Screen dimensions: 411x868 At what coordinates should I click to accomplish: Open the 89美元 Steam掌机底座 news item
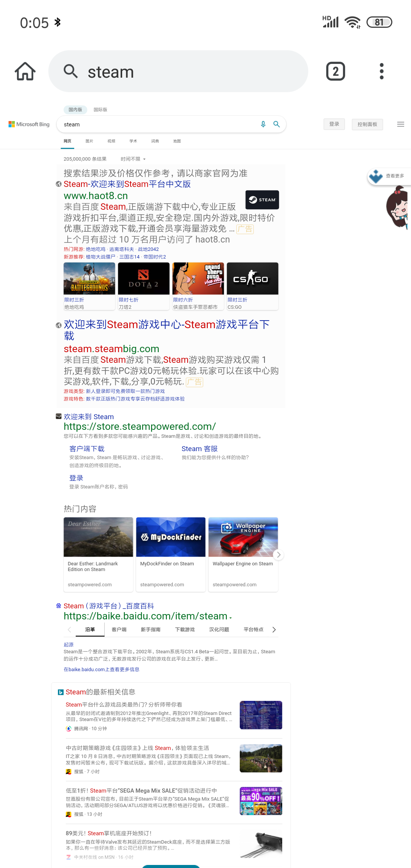109,833
